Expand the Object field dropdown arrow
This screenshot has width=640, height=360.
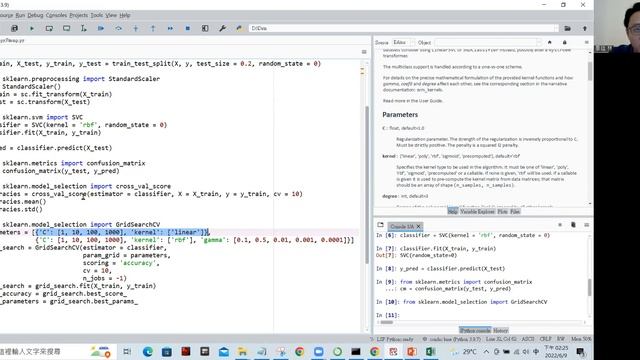tap(539, 42)
